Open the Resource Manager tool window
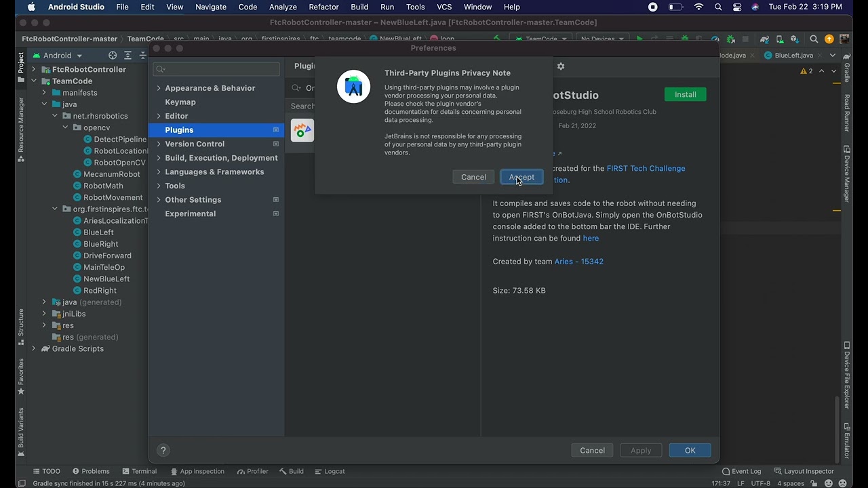Viewport: 868px width, 488px height. pos(21,129)
